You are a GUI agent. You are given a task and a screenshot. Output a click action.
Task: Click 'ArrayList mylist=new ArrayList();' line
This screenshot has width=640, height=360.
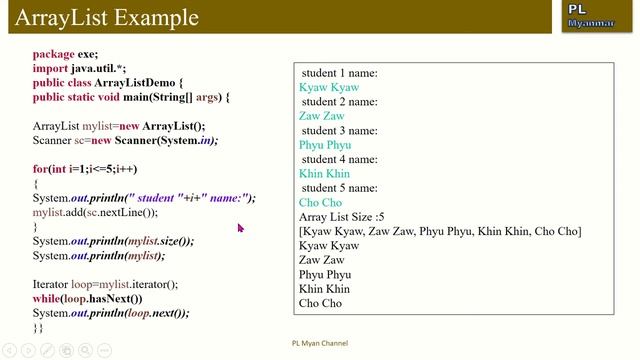(x=119, y=126)
